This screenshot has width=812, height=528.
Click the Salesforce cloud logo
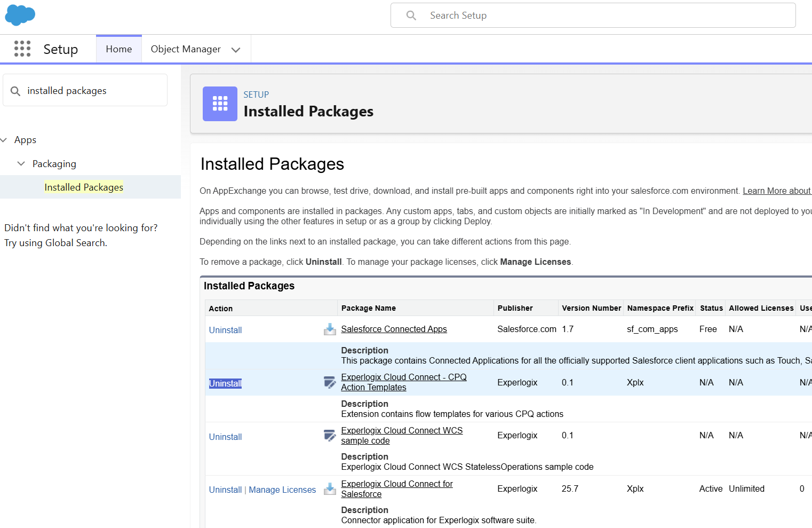(20, 15)
